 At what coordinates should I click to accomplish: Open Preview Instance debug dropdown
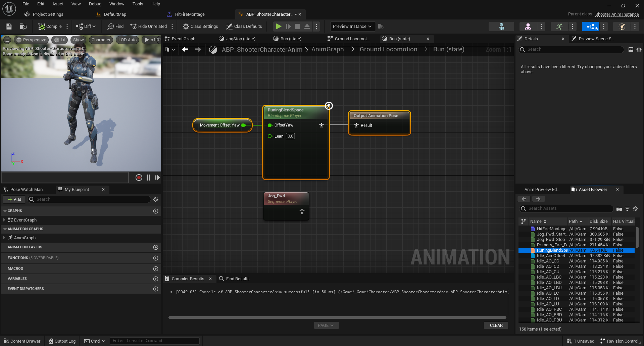(x=352, y=27)
